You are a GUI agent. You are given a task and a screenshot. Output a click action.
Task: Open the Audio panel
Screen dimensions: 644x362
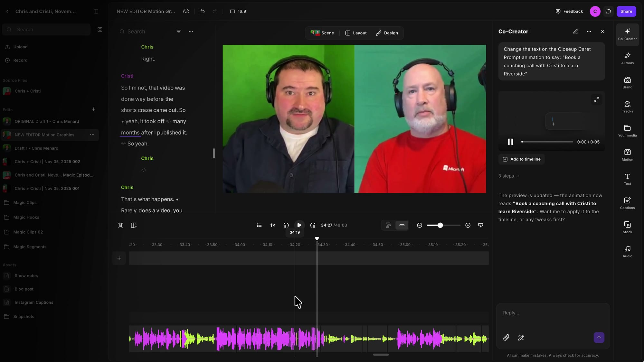(x=627, y=252)
